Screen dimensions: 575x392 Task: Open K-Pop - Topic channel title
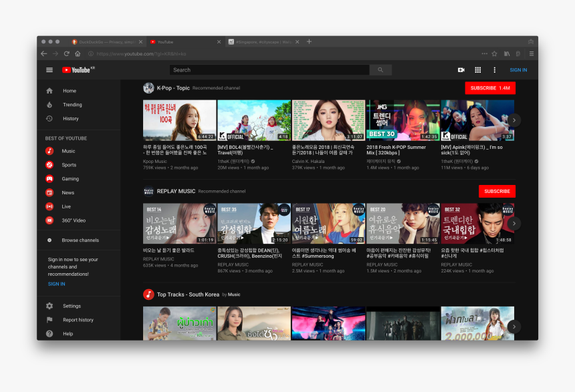[173, 88]
